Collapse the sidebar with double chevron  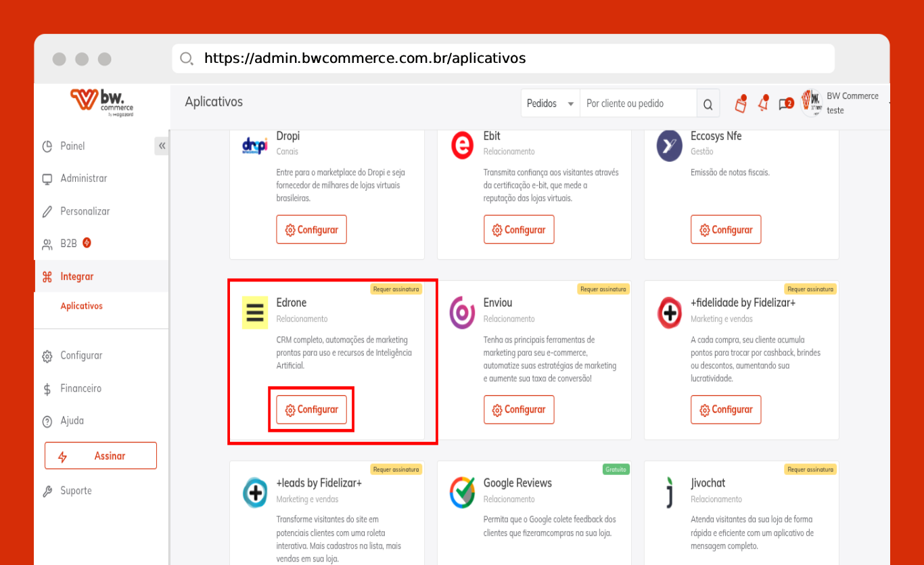pos(162,146)
